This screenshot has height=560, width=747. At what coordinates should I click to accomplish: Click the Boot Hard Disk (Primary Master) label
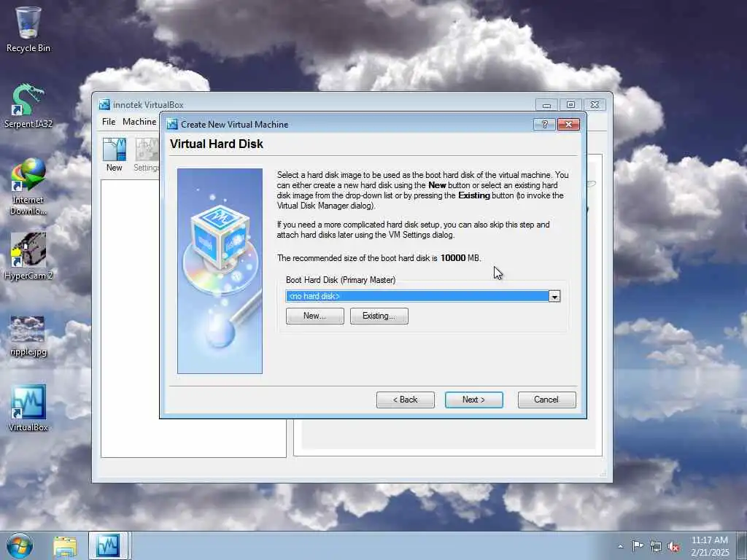click(x=341, y=280)
